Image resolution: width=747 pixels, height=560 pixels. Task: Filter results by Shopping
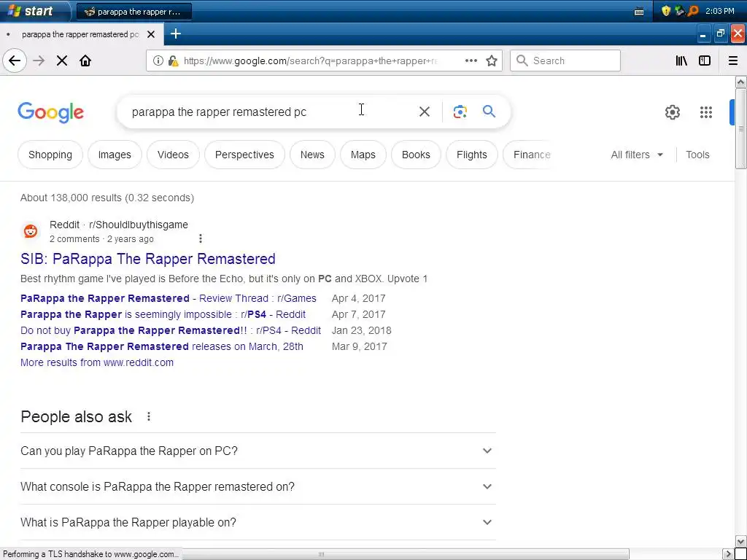click(50, 155)
